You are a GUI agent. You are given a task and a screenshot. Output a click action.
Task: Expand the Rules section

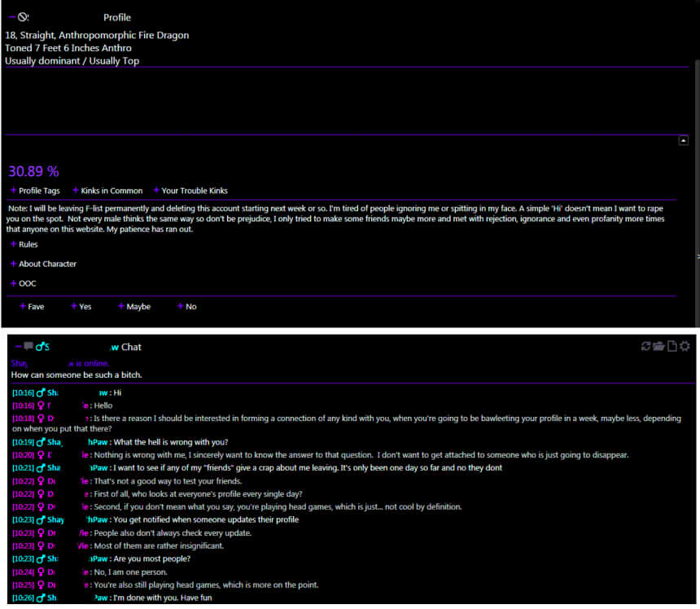point(24,244)
